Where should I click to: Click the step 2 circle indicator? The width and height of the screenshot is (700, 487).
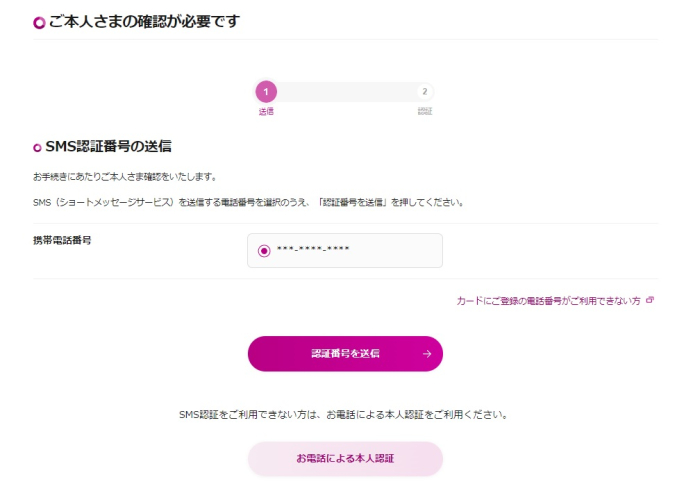(424, 92)
